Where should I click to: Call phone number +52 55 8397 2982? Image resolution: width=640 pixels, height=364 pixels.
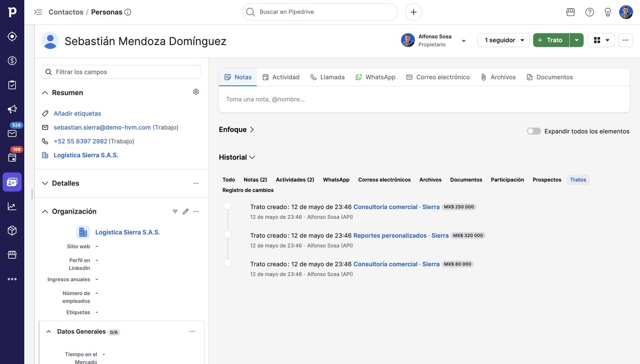pyautogui.click(x=81, y=141)
